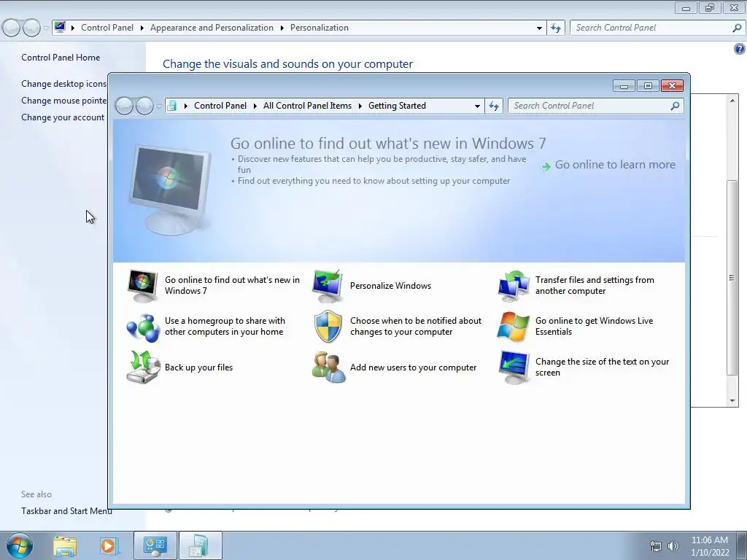This screenshot has height=560, width=747.
Task: Click the Personalize Windows icon
Action: 328,286
